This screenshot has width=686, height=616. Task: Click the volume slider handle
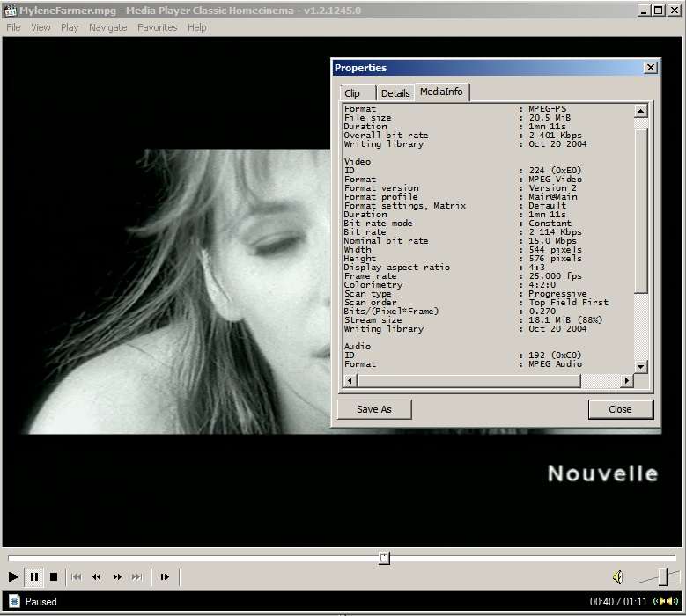point(662,577)
